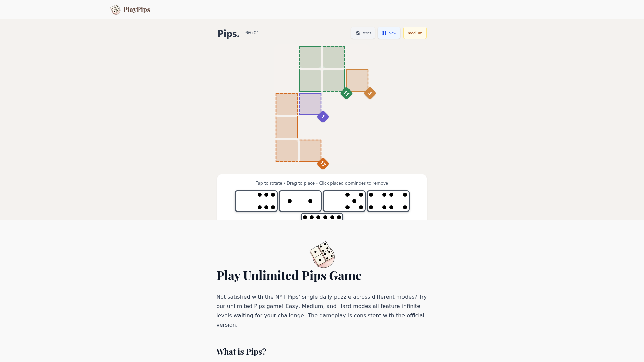Screen dimensions: 644x362
Task: Click the single light-orange cell beside green
Action: [357, 80]
